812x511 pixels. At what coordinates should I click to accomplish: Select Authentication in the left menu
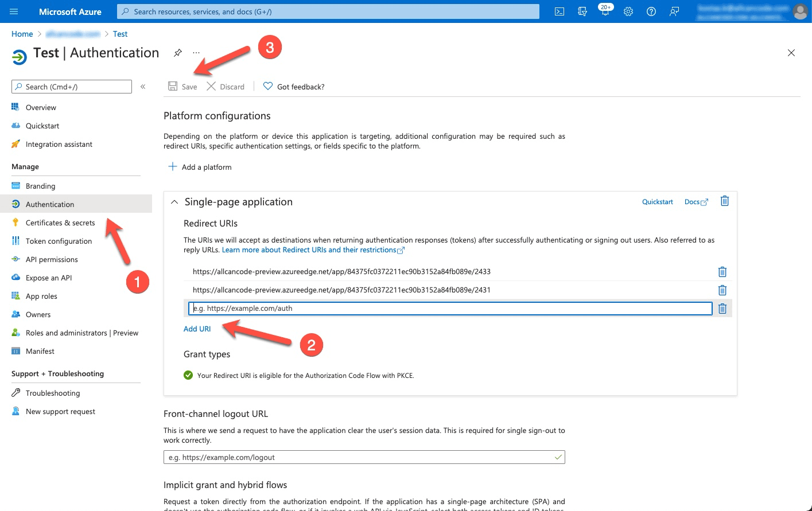[x=76, y=204]
